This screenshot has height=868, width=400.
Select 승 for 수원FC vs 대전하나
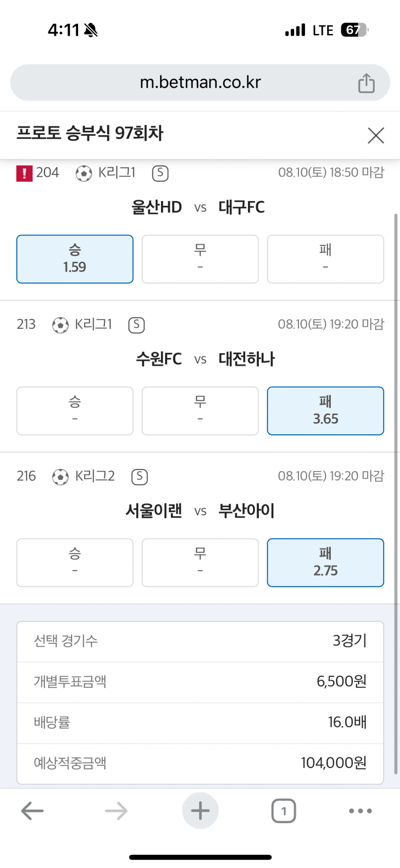(x=75, y=411)
